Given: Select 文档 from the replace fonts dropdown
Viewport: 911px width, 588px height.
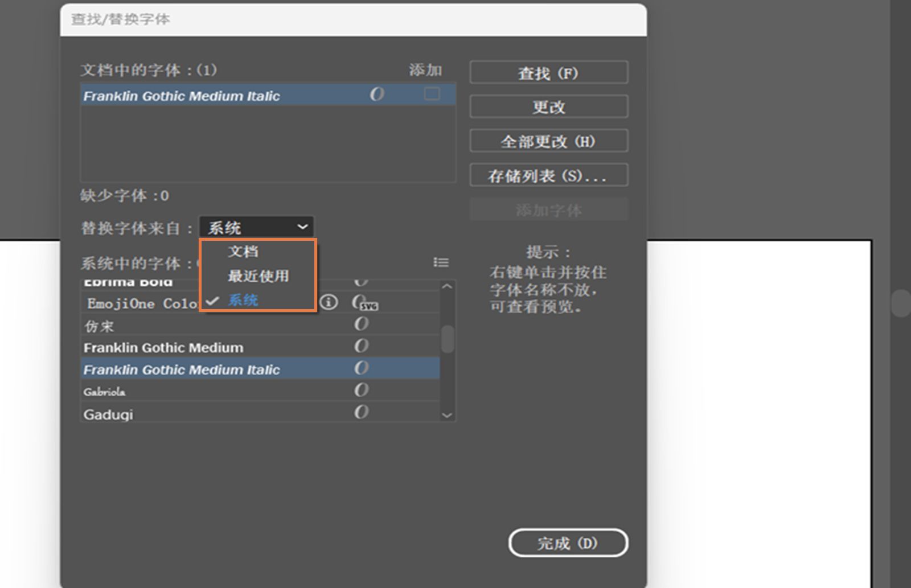Looking at the screenshot, I should (x=244, y=251).
